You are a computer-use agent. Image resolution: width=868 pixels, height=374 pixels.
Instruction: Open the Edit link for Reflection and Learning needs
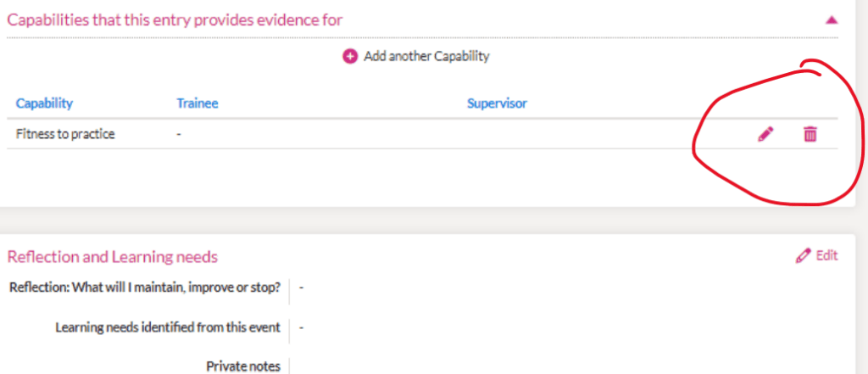point(826,255)
